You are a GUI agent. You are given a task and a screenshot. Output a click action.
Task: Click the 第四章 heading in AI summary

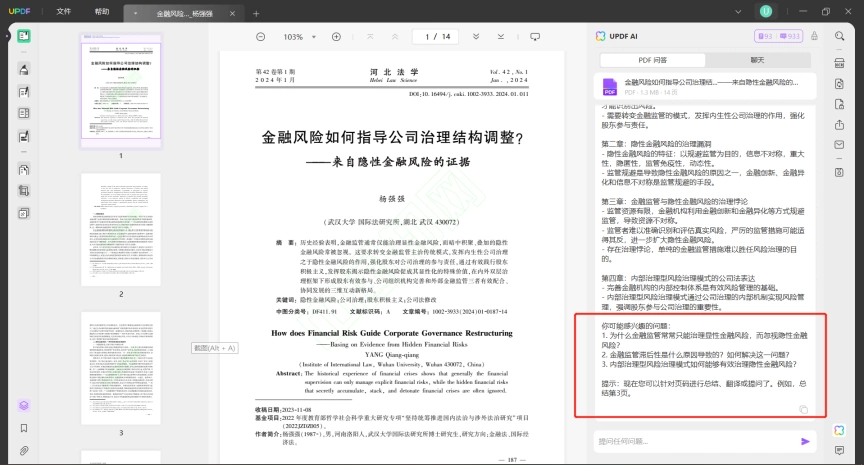[x=678, y=278]
